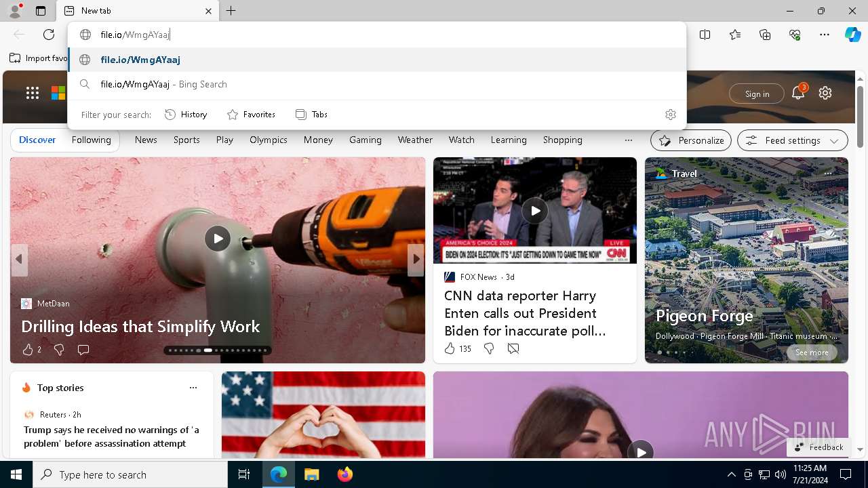Viewport: 868px width, 488px height.
Task: Open the notifications bell icon
Action: 798,94
